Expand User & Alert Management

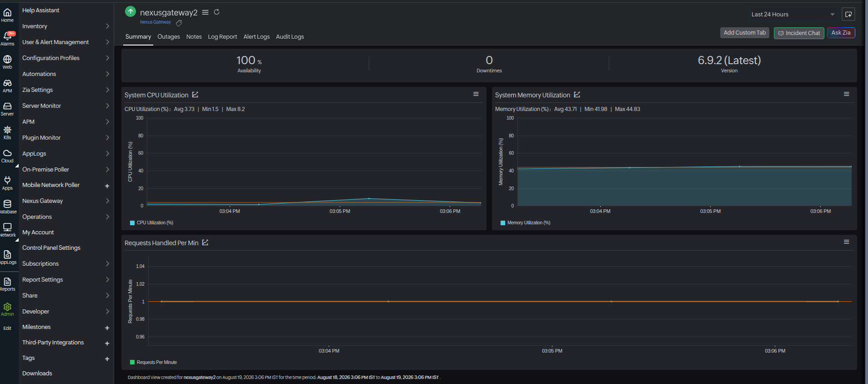tap(66, 42)
